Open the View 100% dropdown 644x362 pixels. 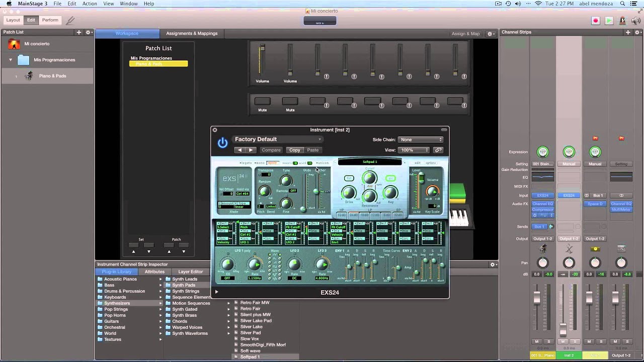click(x=414, y=150)
